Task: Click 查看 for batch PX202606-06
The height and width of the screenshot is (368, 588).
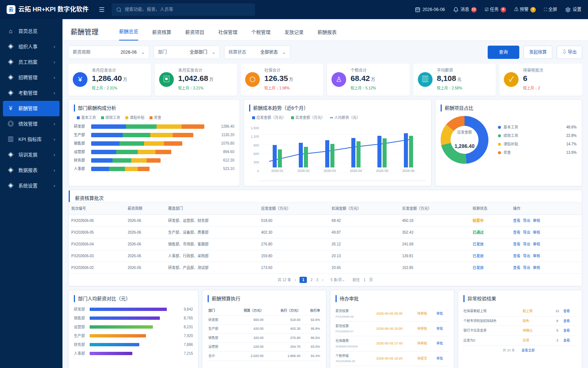Action: (517, 221)
